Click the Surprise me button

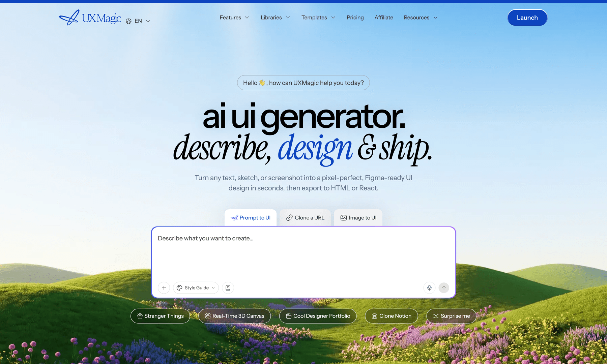pyautogui.click(x=451, y=316)
